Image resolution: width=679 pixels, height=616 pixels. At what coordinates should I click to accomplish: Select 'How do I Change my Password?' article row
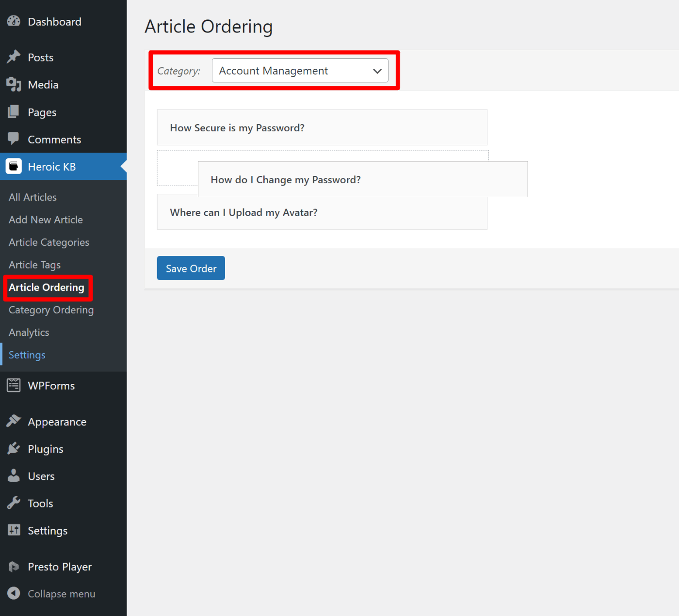[363, 179]
